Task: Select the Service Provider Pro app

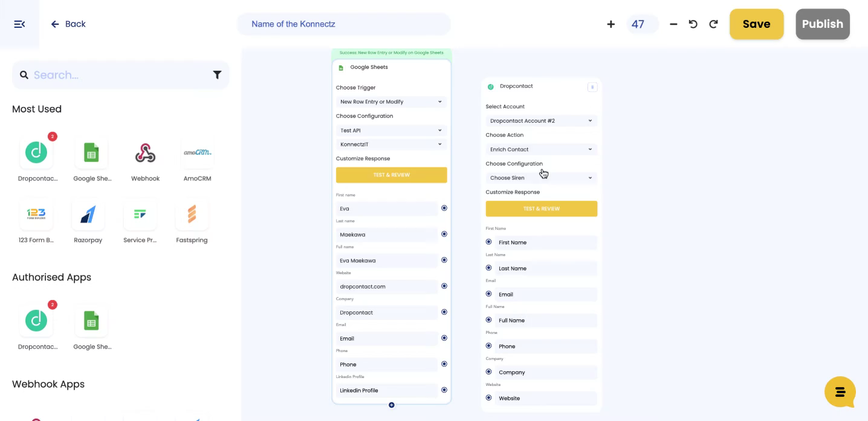Action: tap(140, 214)
